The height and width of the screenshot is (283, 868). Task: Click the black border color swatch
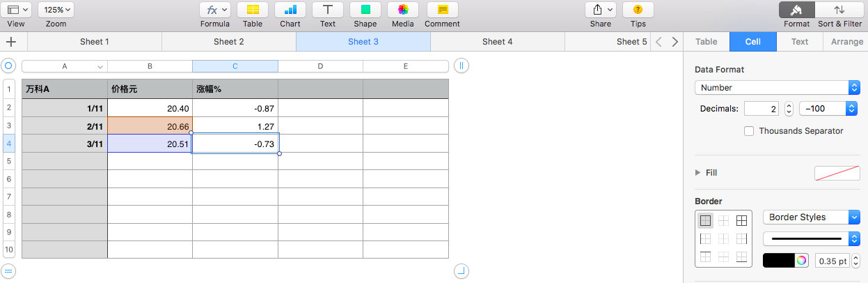(779, 261)
